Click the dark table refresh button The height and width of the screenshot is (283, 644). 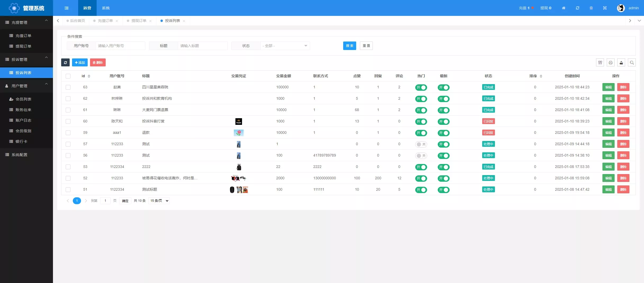[x=65, y=62]
